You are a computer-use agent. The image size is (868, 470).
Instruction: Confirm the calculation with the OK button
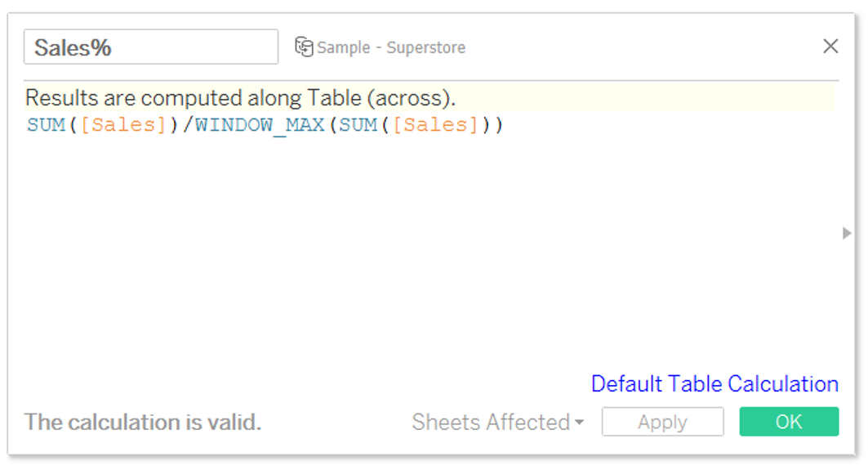[x=789, y=422]
